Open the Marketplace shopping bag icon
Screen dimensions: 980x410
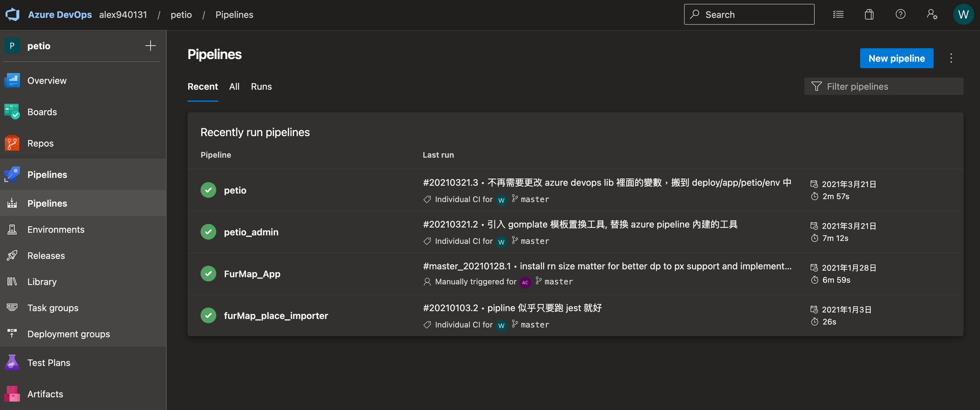coord(869,15)
